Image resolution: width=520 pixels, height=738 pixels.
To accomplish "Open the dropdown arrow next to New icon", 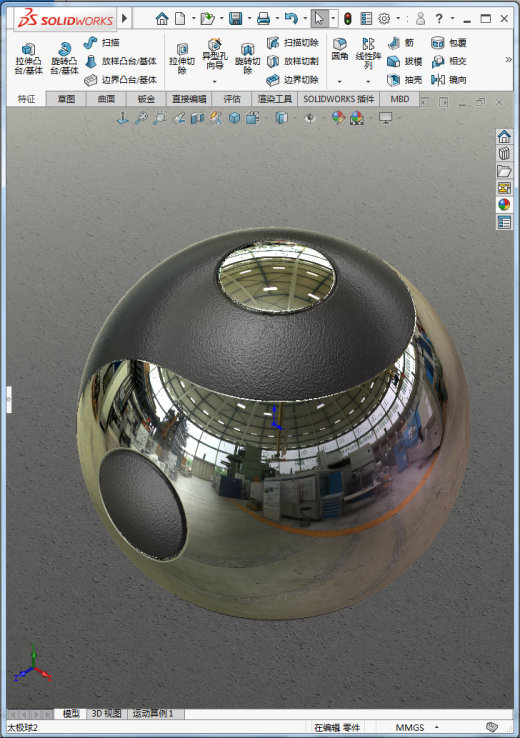I will [194, 18].
